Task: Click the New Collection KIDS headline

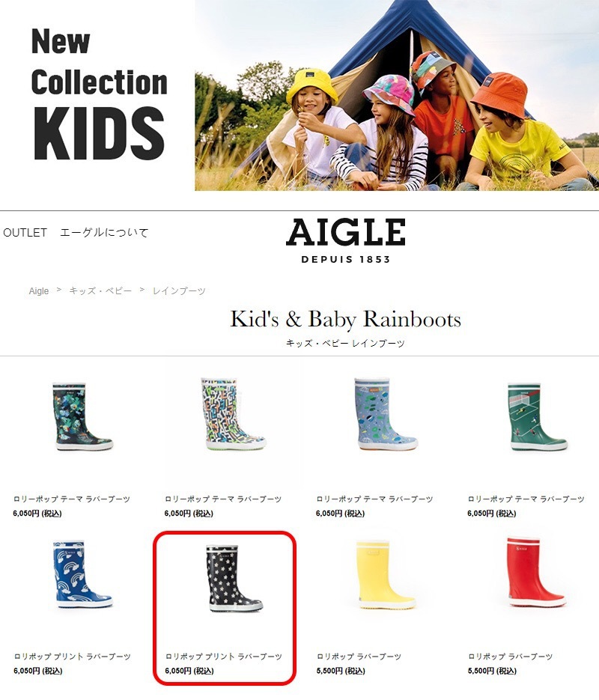Action: click(x=99, y=93)
